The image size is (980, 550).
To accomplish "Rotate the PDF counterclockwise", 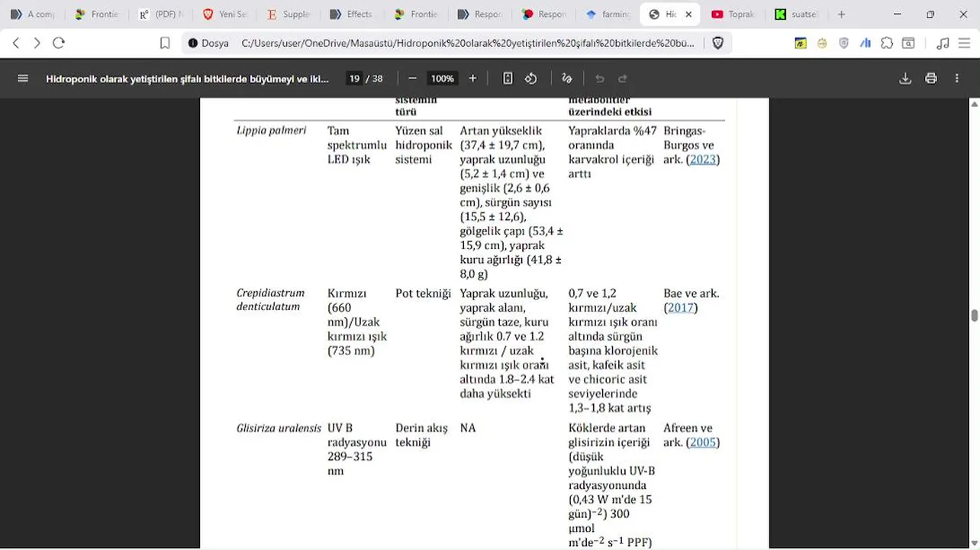I will pos(531,78).
